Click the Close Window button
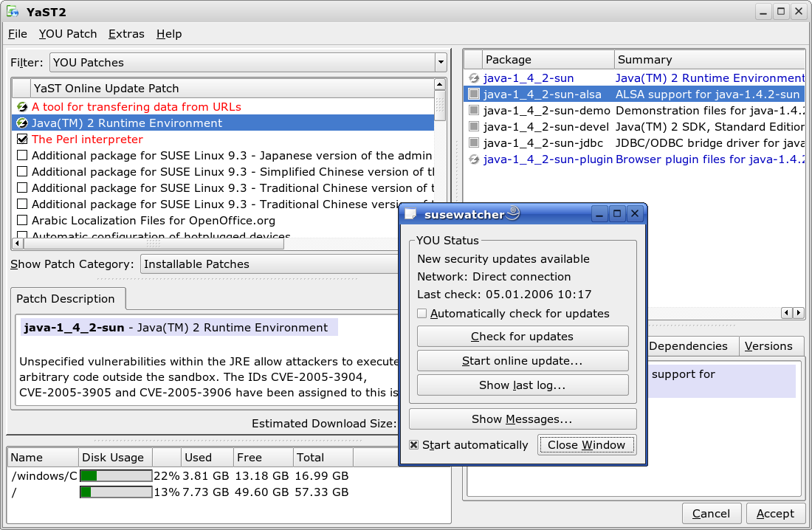The image size is (812, 530). click(587, 445)
